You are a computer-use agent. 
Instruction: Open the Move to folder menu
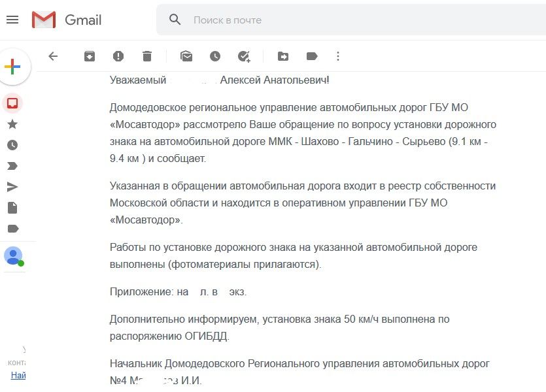point(283,56)
